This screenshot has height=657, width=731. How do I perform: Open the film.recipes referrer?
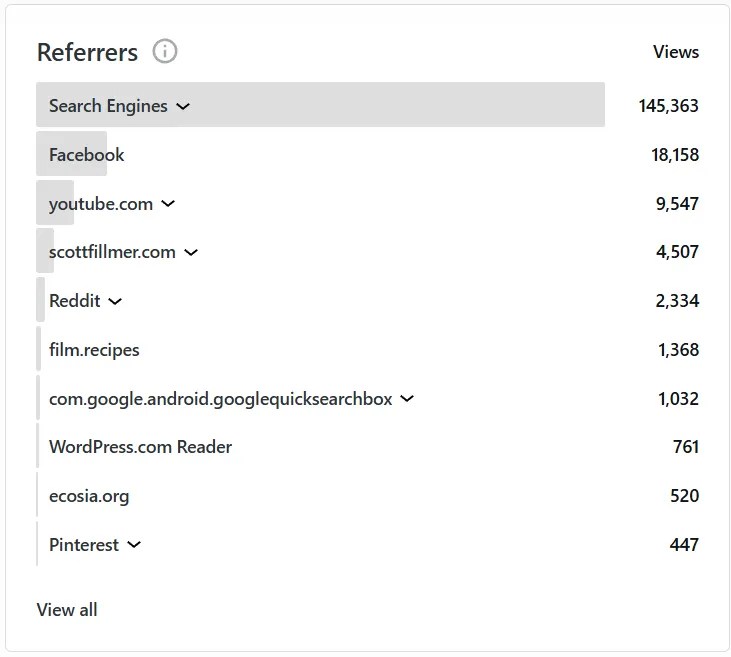click(94, 350)
